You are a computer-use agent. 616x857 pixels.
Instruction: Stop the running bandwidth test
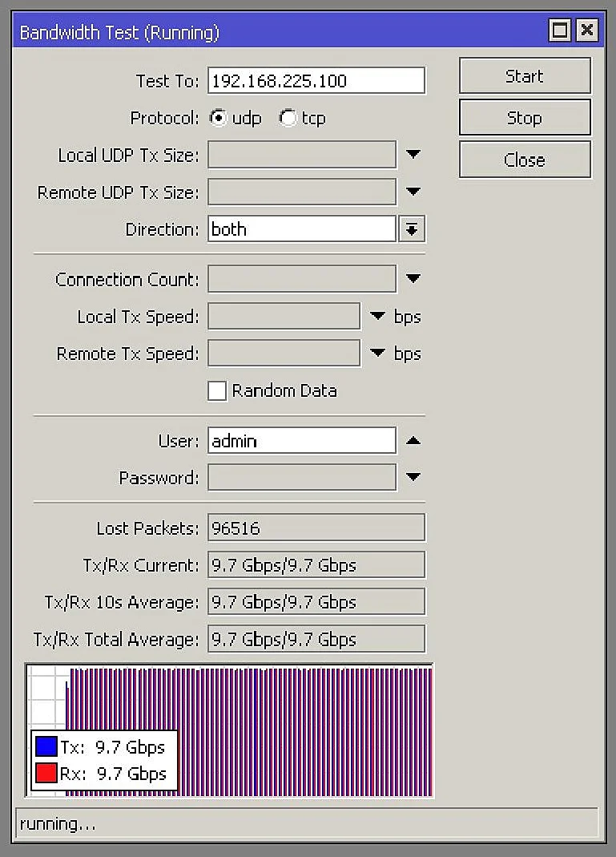[x=525, y=118]
